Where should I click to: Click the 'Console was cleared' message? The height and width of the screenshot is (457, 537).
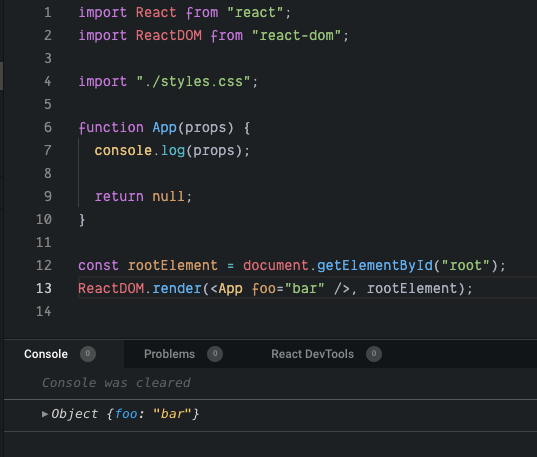(x=116, y=383)
